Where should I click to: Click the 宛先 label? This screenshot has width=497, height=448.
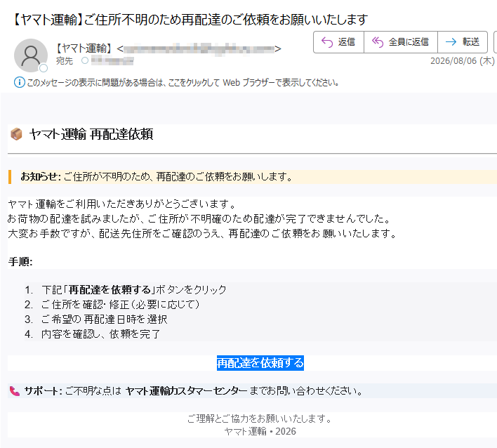click(65, 60)
